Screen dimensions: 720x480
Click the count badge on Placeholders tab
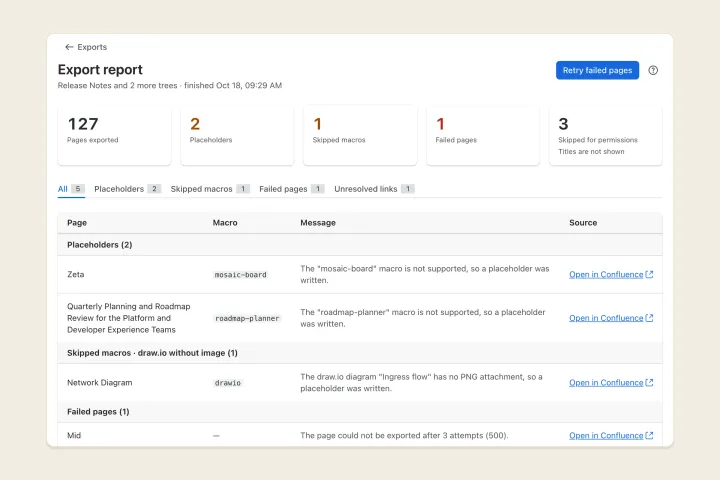[x=154, y=189]
